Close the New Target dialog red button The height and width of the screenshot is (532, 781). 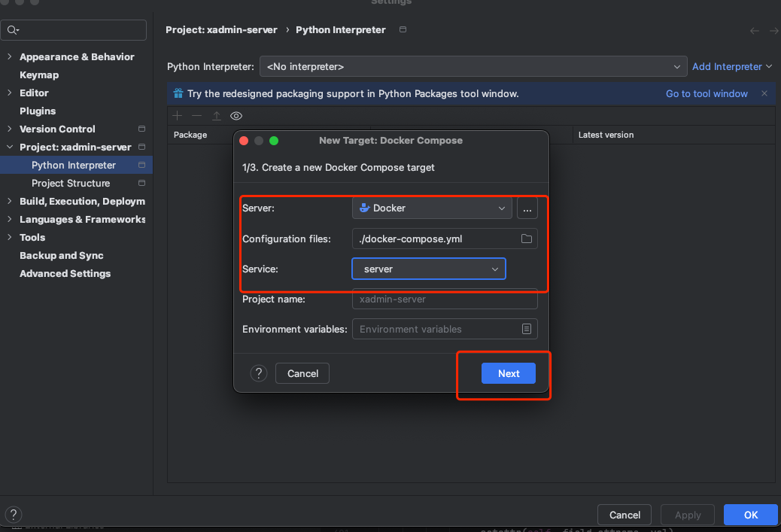244,141
